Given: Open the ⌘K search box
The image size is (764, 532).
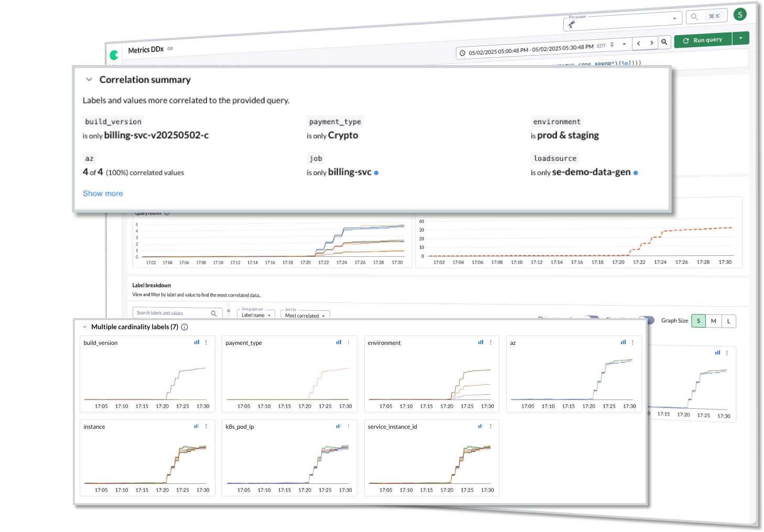Looking at the screenshot, I should coord(706,16).
